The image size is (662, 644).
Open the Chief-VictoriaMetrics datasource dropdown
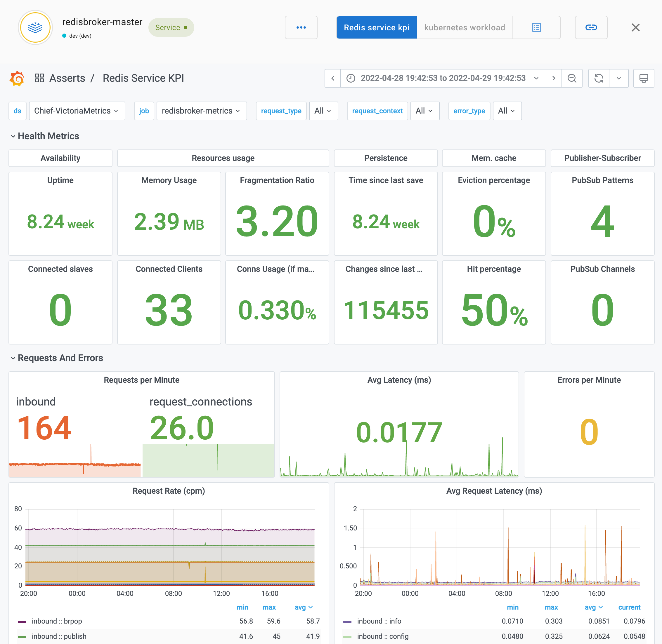77,111
